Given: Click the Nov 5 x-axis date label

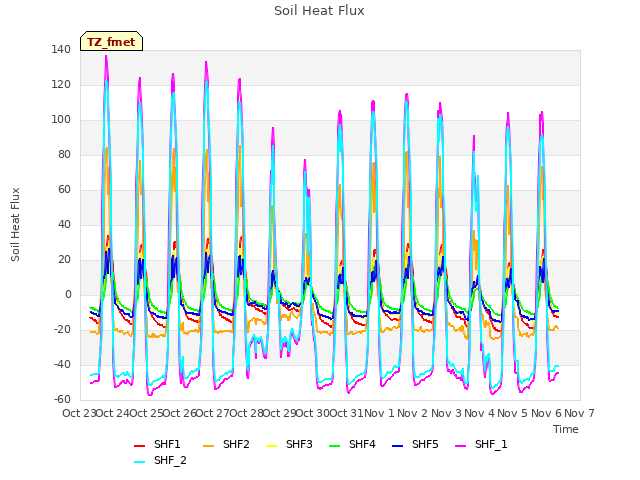Looking at the screenshot, I should click(x=513, y=413).
